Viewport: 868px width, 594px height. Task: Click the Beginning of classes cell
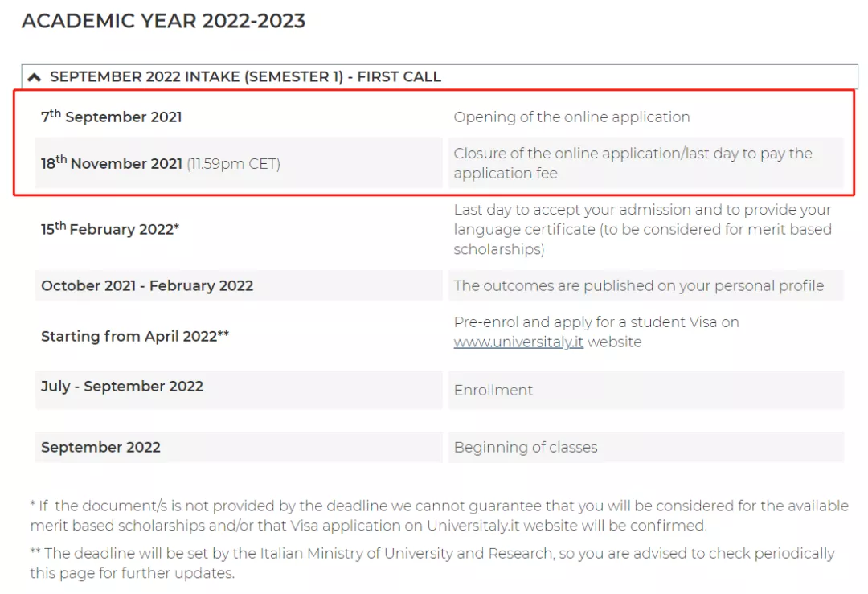pos(526,447)
